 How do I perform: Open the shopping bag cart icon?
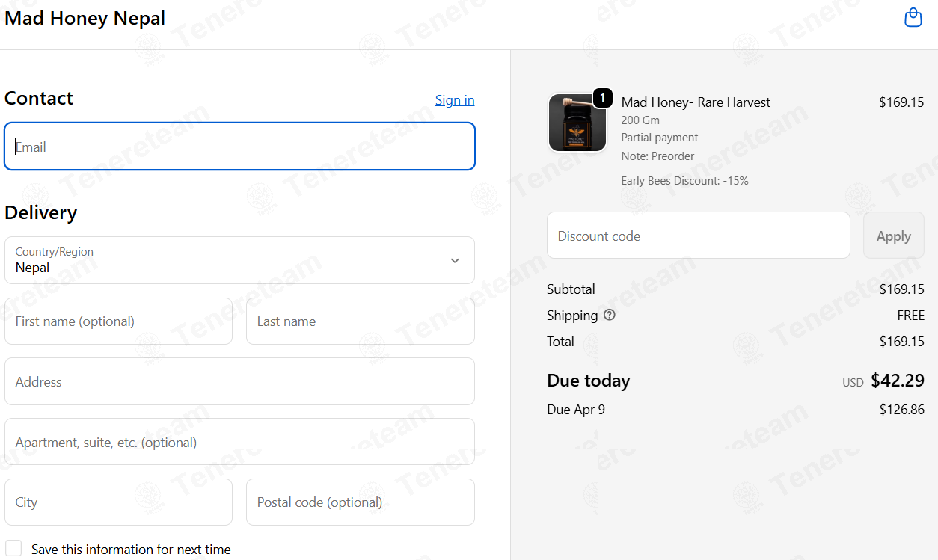pos(913,17)
